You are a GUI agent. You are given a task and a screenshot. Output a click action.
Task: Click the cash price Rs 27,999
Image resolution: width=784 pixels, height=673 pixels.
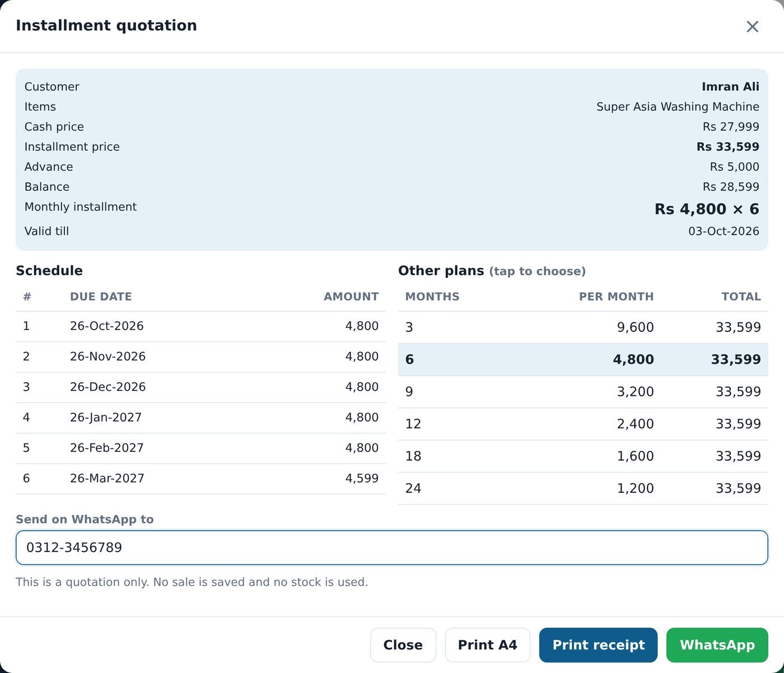click(x=731, y=127)
